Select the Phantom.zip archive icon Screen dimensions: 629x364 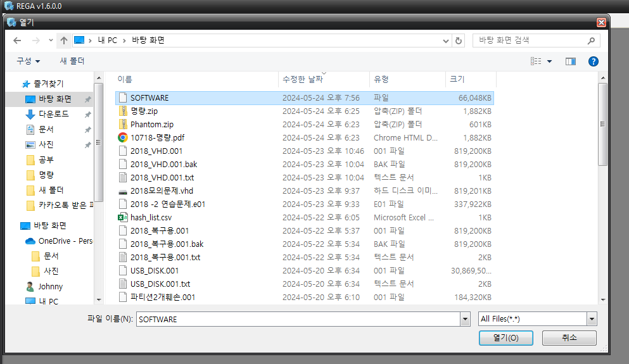coord(123,124)
